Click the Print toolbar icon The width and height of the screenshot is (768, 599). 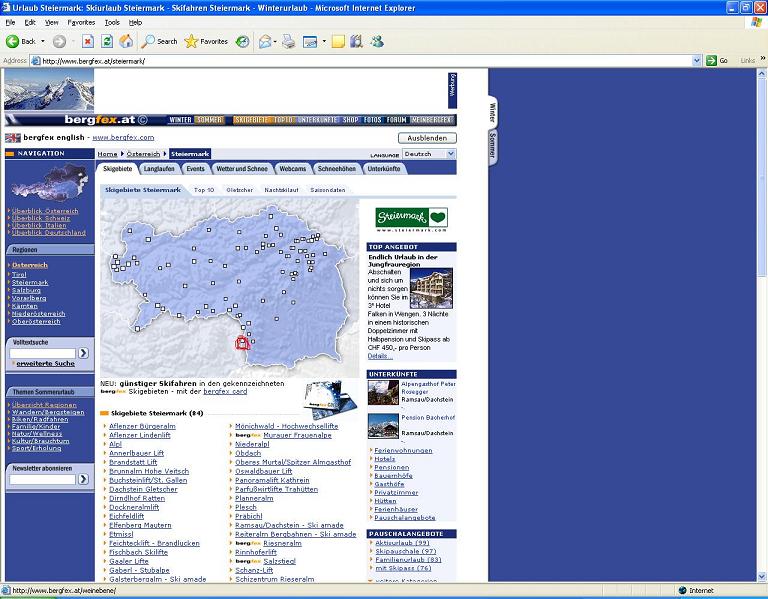pos(289,42)
